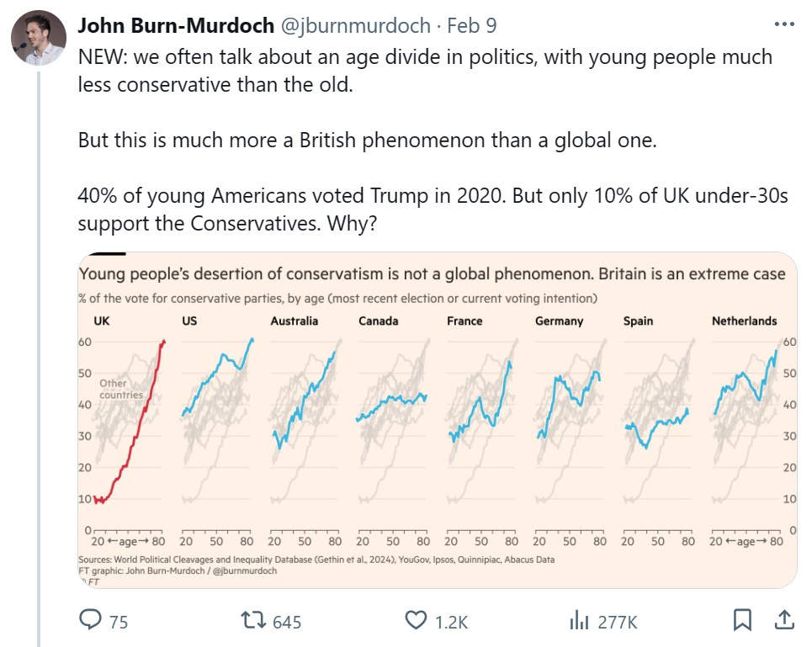Click the tweet text about young Americans and Trump

click(433, 209)
